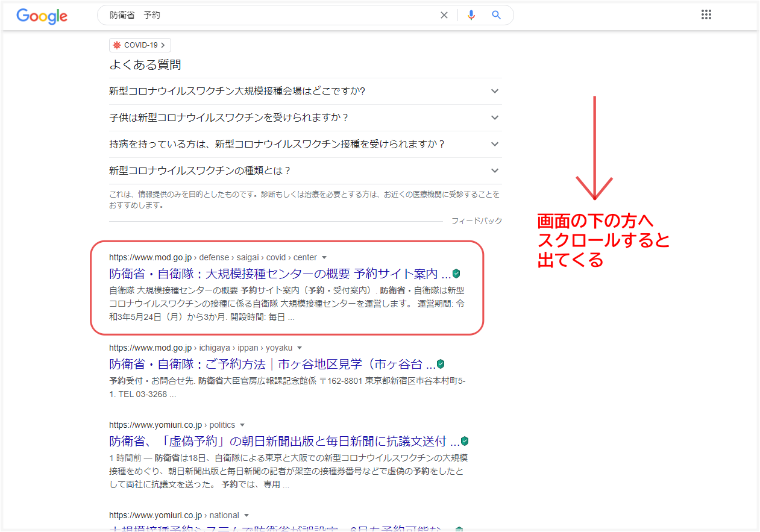
Task: Click snippet text starting 自衛隊 大規模接種センターの概要
Action: 287,304
